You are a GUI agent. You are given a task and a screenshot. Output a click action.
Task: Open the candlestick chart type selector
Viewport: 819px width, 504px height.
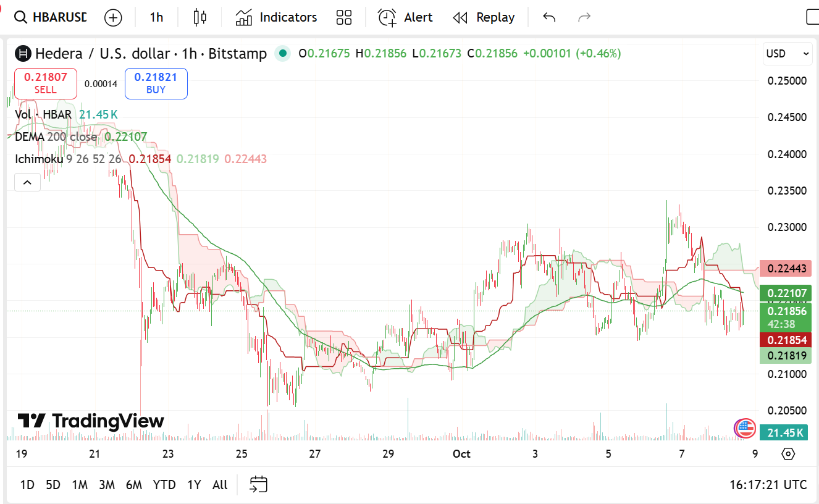click(199, 17)
